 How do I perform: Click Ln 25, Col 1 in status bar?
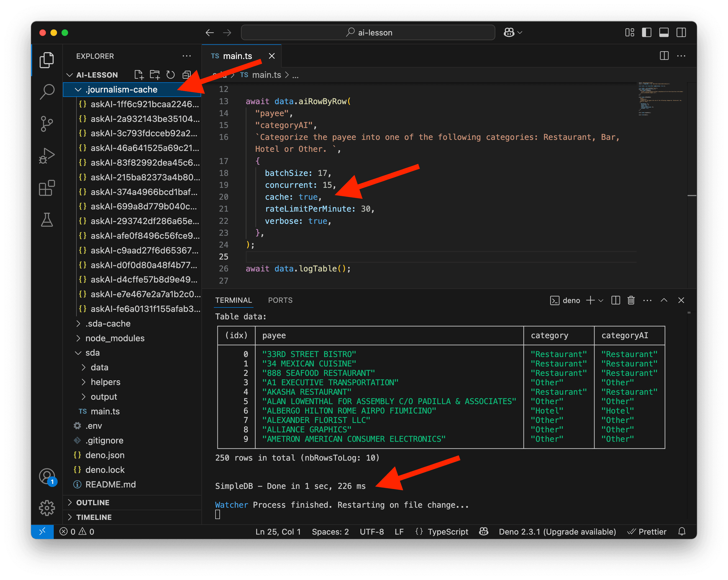(278, 531)
